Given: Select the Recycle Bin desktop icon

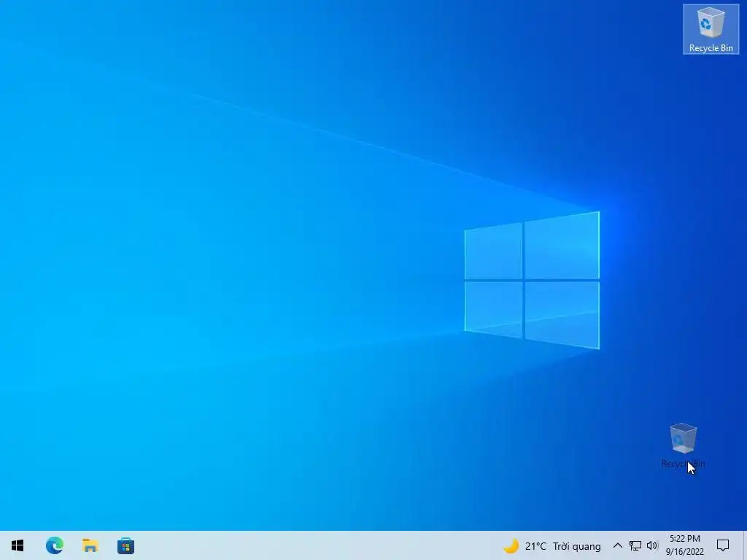Looking at the screenshot, I should pos(711,29).
